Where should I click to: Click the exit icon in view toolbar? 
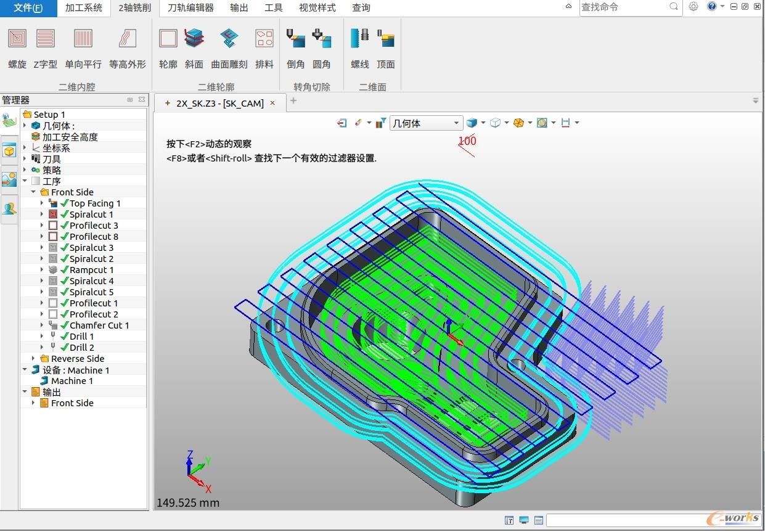coord(342,123)
